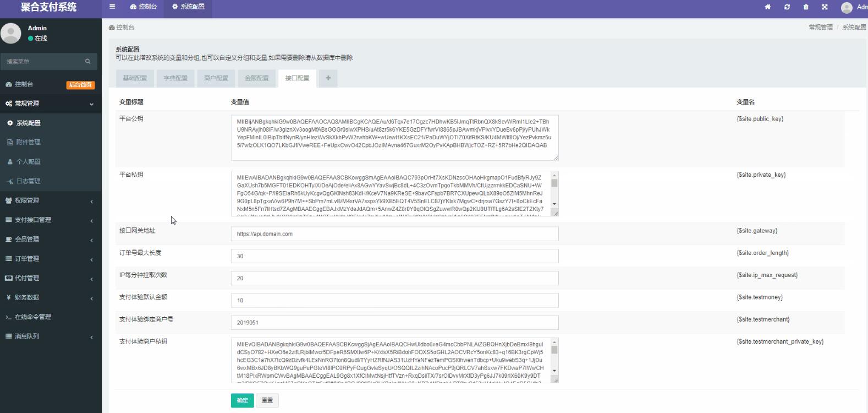The height and width of the screenshot is (413, 868).
Task: Open the 控制台 top navigation tab
Action: point(144,7)
